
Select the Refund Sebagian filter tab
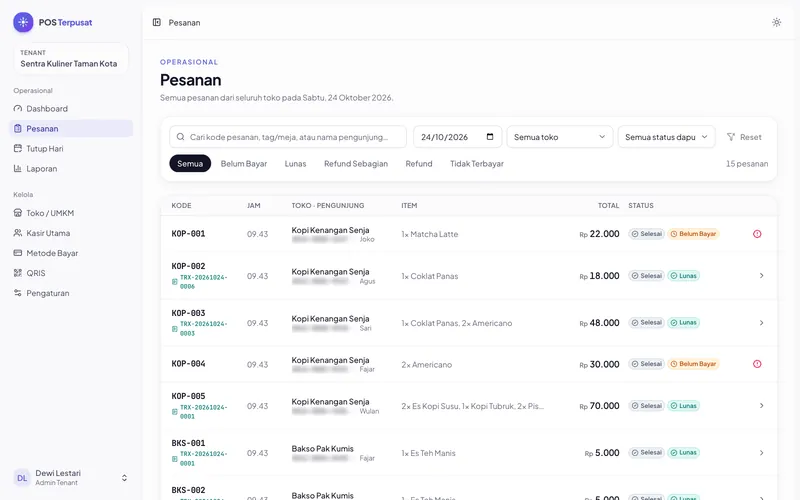click(x=356, y=163)
